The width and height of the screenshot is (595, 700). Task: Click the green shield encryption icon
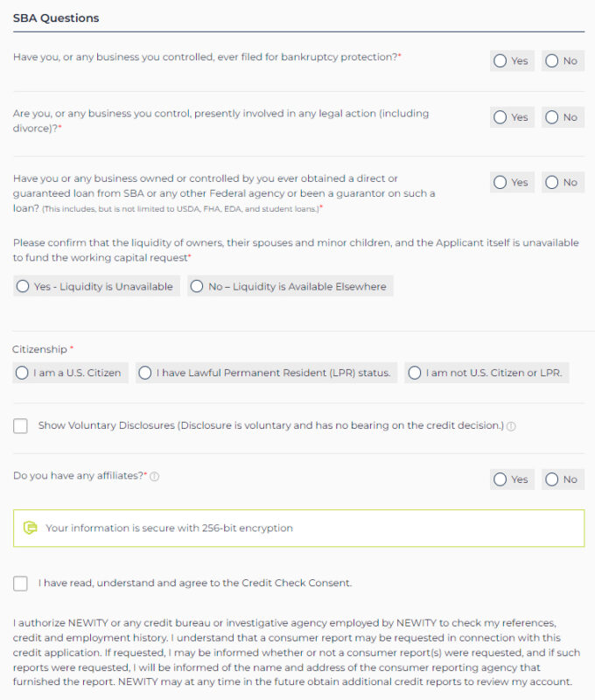(x=31, y=528)
